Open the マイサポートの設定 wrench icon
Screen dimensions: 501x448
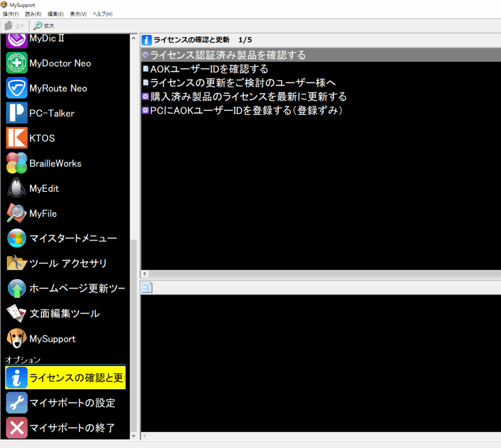click(x=17, y=402)
